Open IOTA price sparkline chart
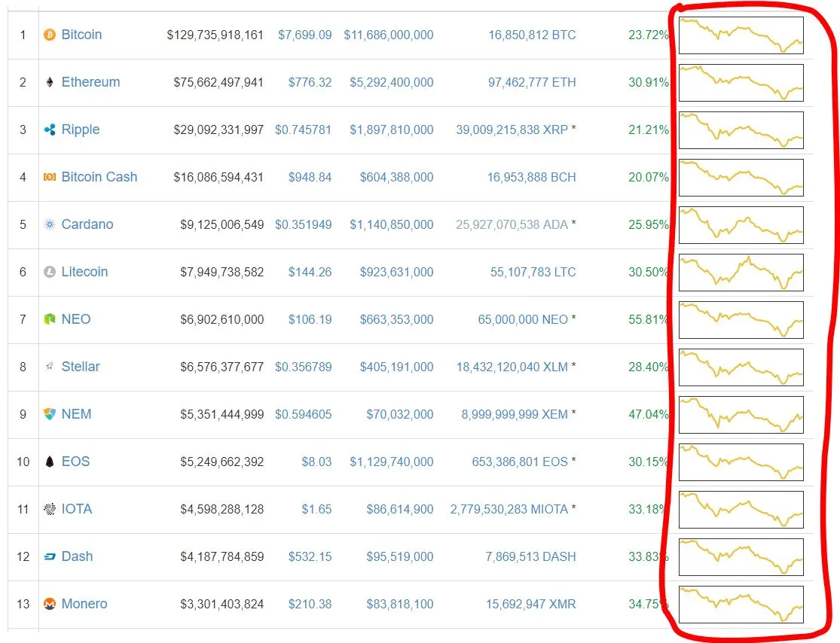840x643 pixels. click(741, 510)
